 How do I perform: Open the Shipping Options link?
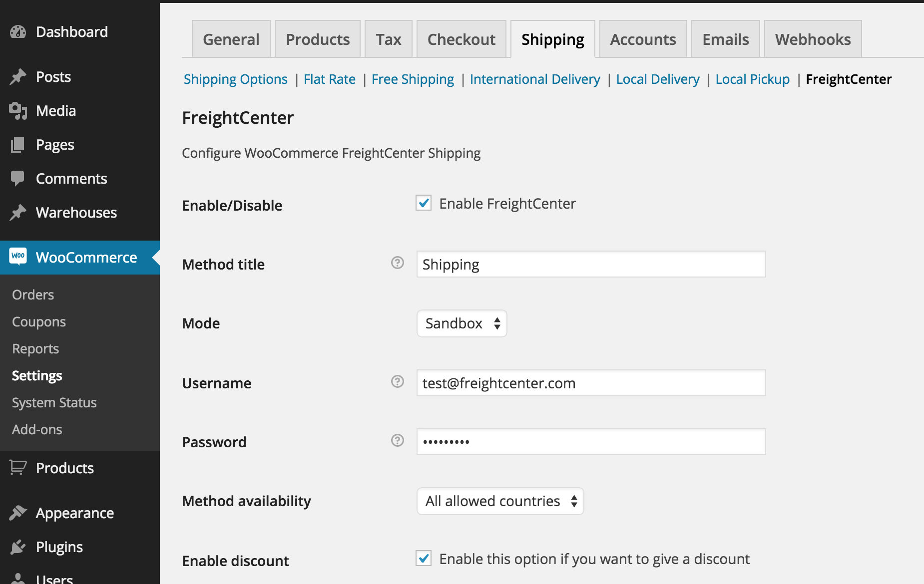[236, 79]
